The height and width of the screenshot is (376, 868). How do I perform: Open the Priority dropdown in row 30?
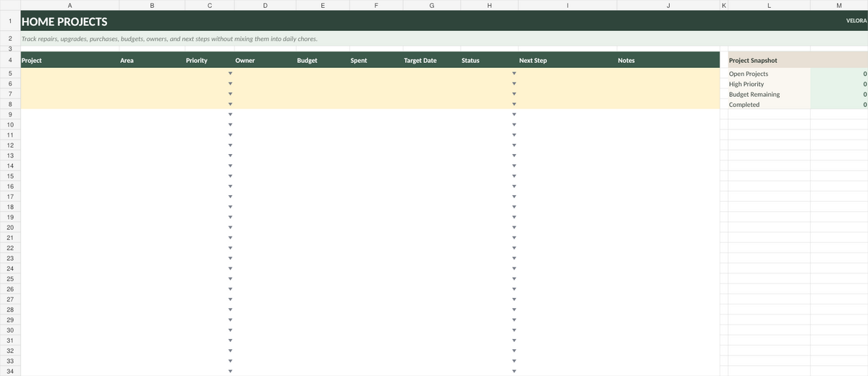tap(230, 330)
